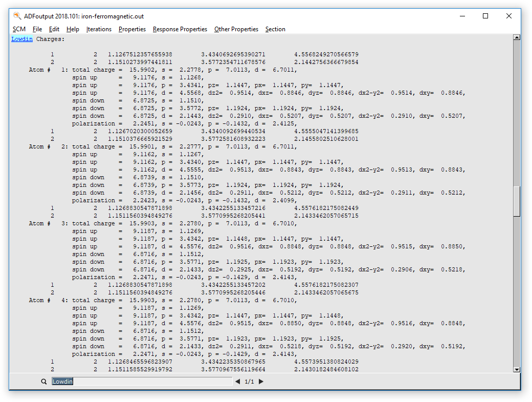Click the scrollbar up arrow
The width and height of the screenshot is (532, 402).
coord(517,36)
